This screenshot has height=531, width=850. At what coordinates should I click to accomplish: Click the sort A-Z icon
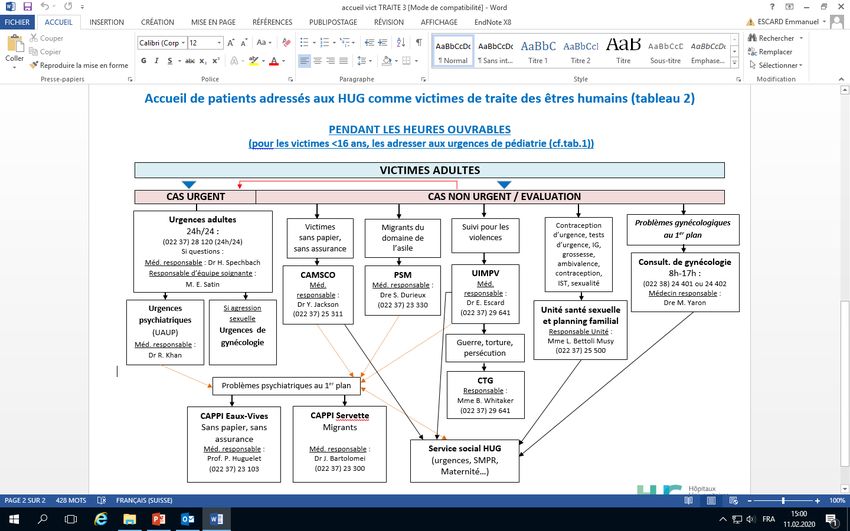coord(401,43)
